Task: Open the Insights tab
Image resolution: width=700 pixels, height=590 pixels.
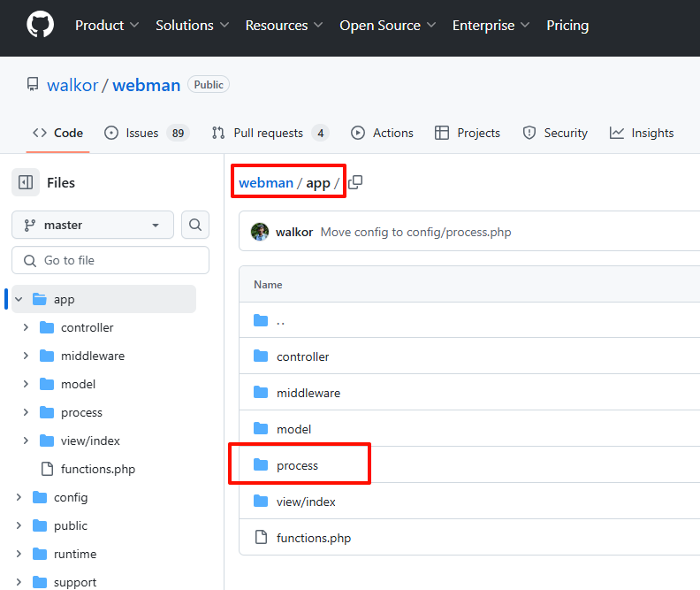Action: (642, 133)
